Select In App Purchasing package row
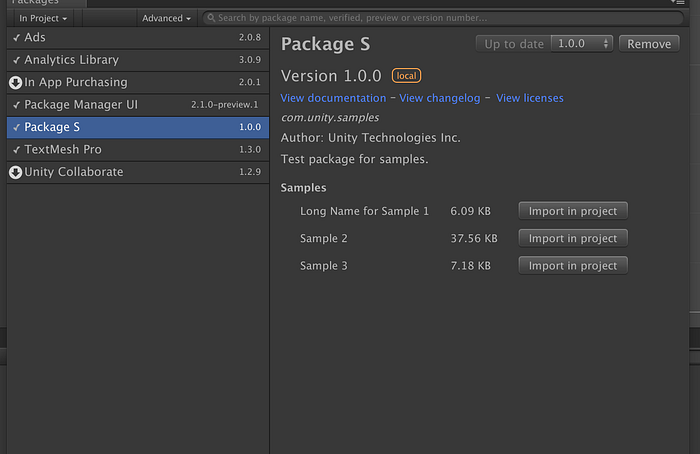 pos(138,83)
